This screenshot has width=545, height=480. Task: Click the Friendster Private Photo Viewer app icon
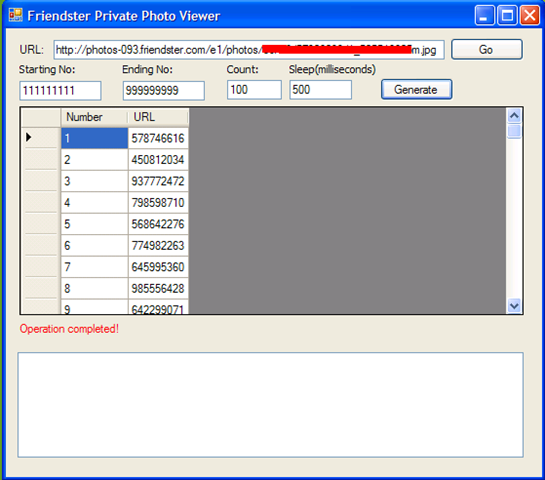click(16, 15)
